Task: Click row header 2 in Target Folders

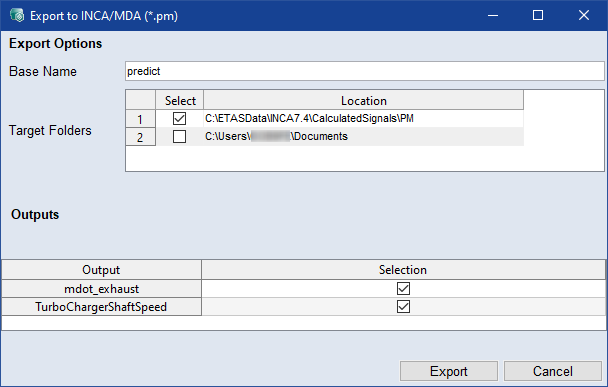Action: [x=140, y=137]
